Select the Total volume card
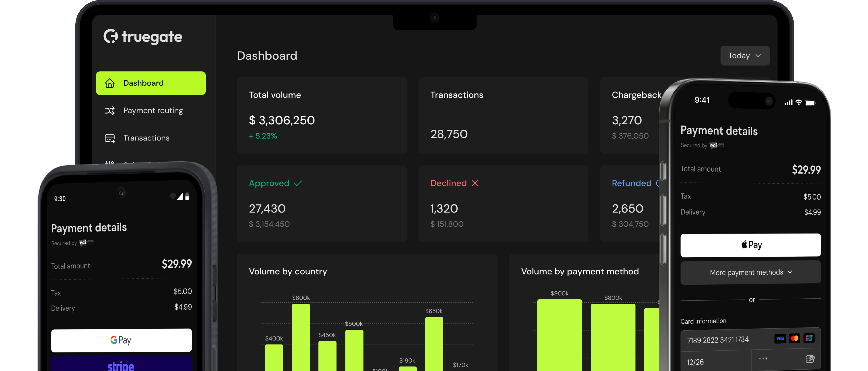The image size is (868, 371). click(322, 115)
